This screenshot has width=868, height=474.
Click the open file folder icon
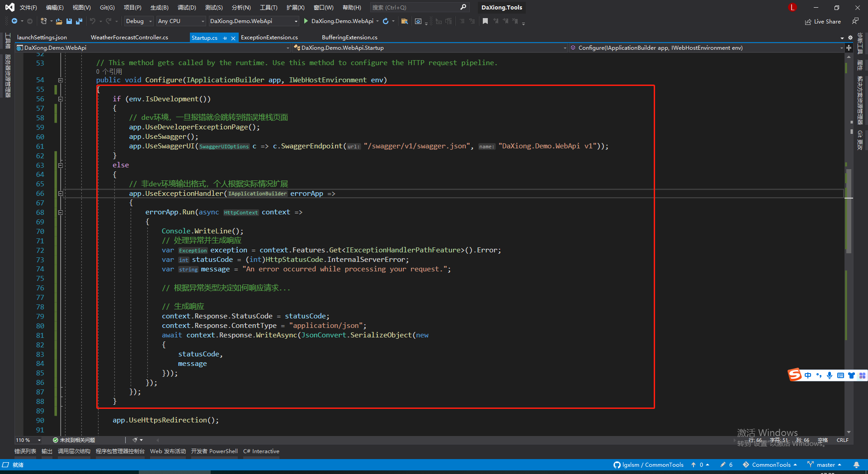[59, 21]
